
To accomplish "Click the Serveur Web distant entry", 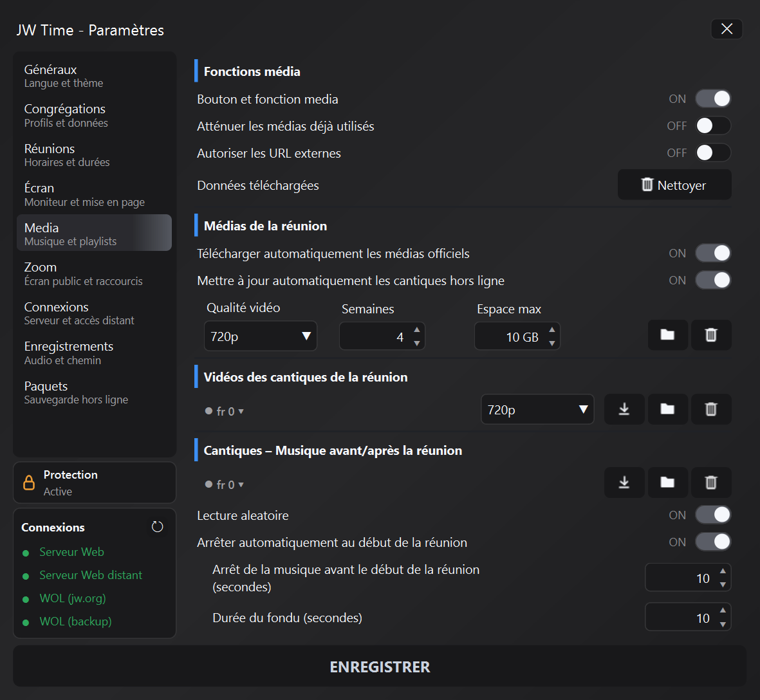I will pyautogui.click(x=91, y=575).
